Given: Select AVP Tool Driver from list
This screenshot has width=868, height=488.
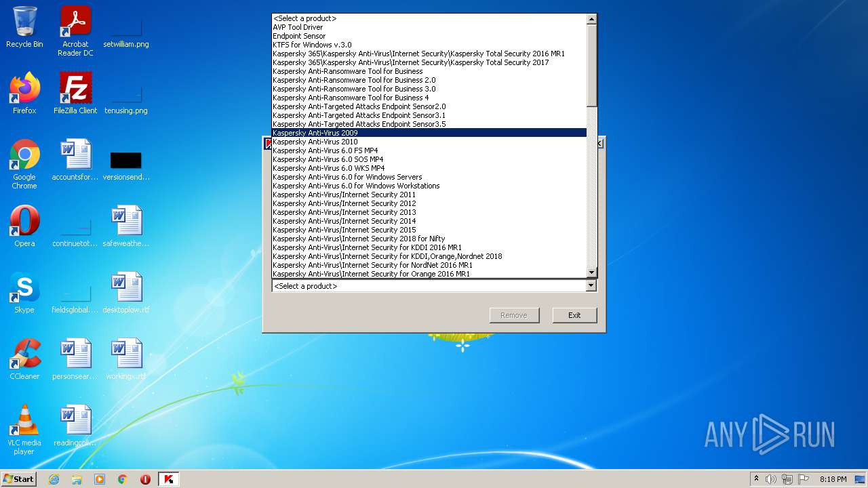Looking at the screenshot, I should click(429, 27).
